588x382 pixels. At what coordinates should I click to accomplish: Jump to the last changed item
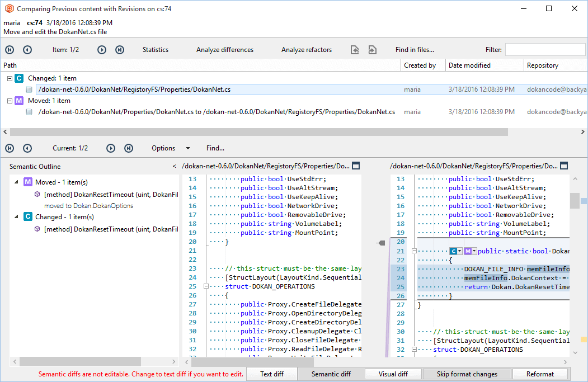(118, 49)
